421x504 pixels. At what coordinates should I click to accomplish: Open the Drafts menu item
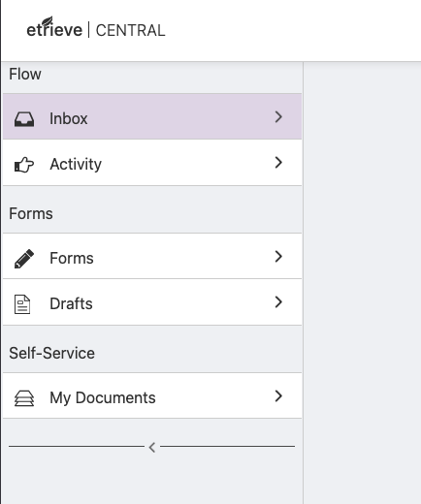152,302
